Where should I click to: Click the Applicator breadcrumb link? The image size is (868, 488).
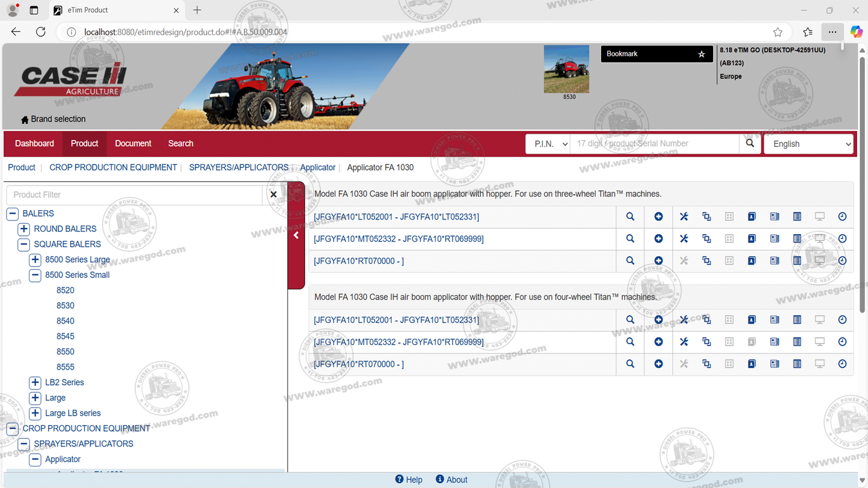(x=318, y=167)
